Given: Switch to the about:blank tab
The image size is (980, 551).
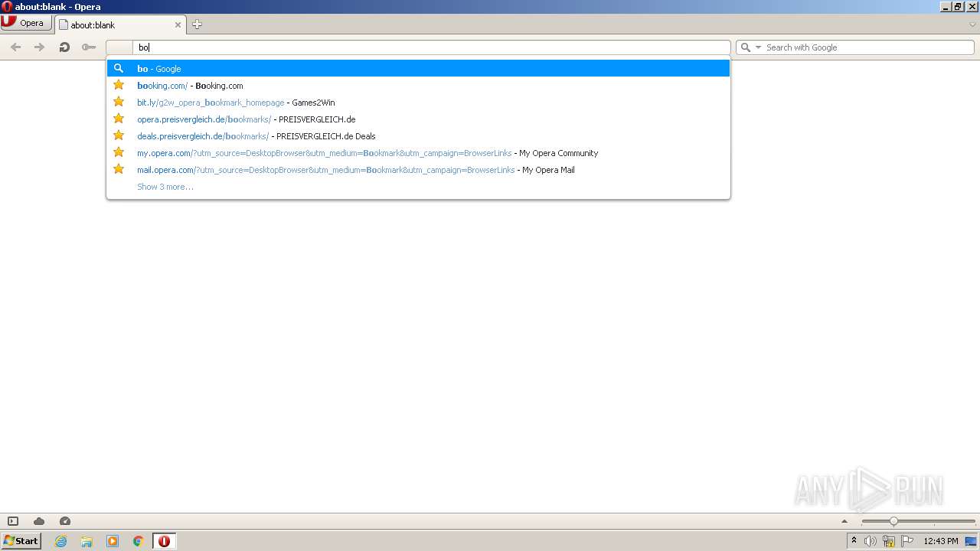Looking at the screenshot, I should click(x=119, y=24).
